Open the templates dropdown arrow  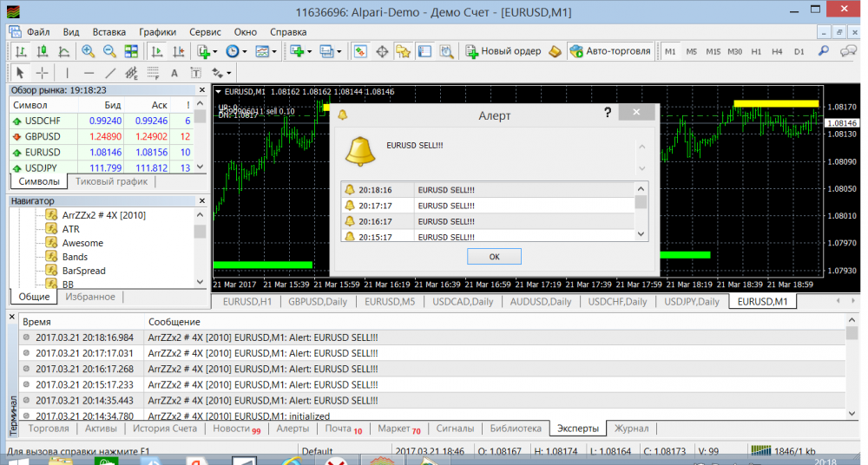pyautogui.click(x=274, y=51)
